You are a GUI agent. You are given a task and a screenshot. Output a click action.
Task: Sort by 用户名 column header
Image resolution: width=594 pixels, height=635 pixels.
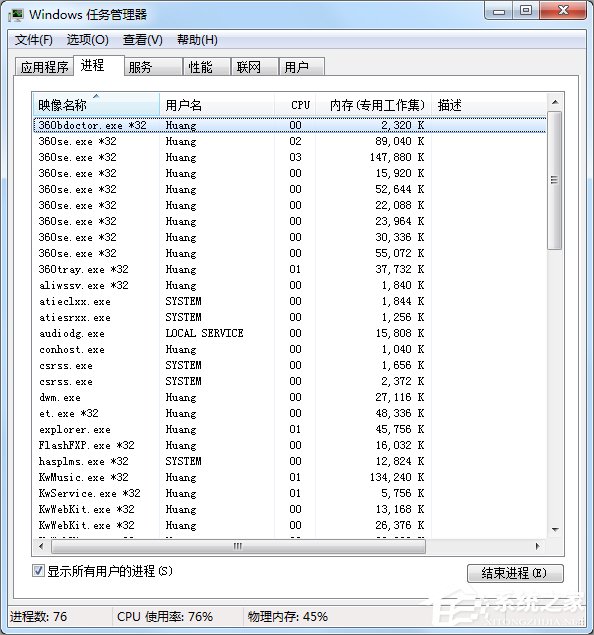(x=217, y=105)
